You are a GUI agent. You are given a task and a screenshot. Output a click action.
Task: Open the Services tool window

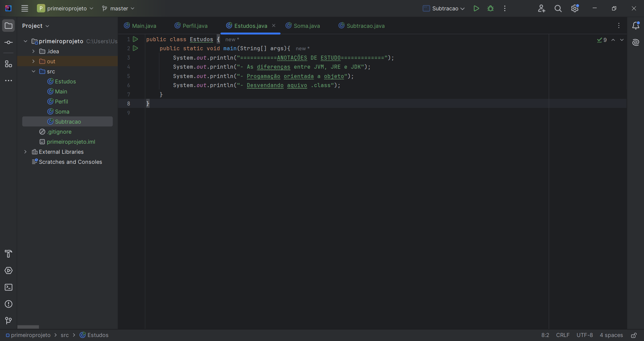pyautogui.click(x=8, y=271)
